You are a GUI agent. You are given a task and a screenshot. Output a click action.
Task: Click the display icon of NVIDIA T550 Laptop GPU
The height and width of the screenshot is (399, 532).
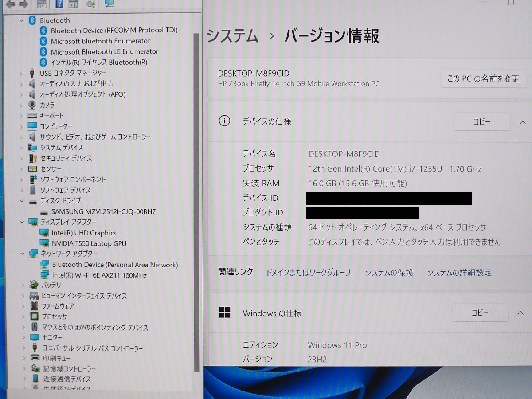tap(44, 243)
